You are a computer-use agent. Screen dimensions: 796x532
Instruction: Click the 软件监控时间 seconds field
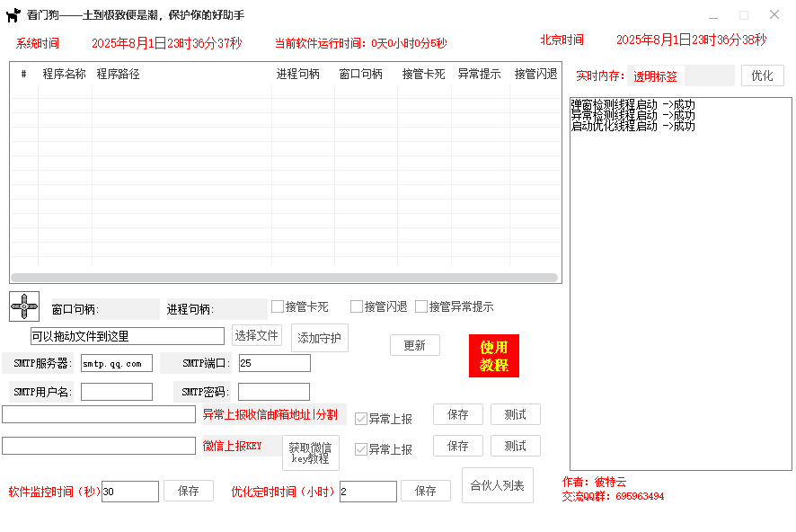[x=130, y=492]
